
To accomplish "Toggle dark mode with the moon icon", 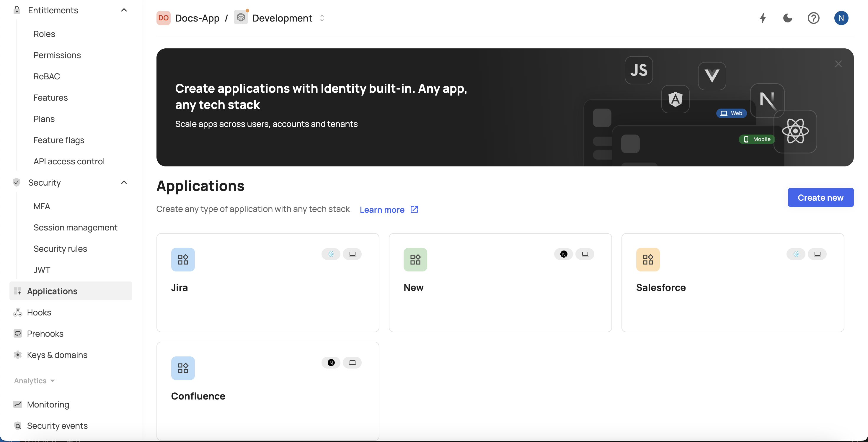I will click(788, 18).
